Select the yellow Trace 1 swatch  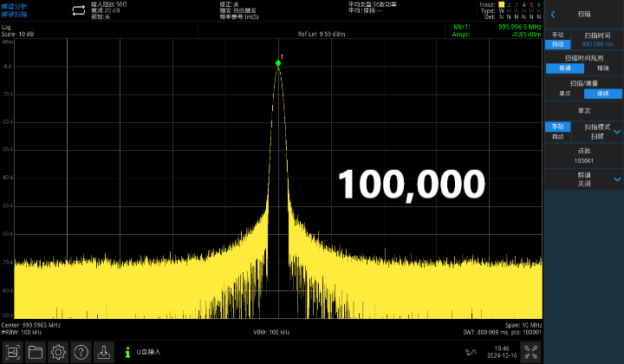tap(501, 4)
